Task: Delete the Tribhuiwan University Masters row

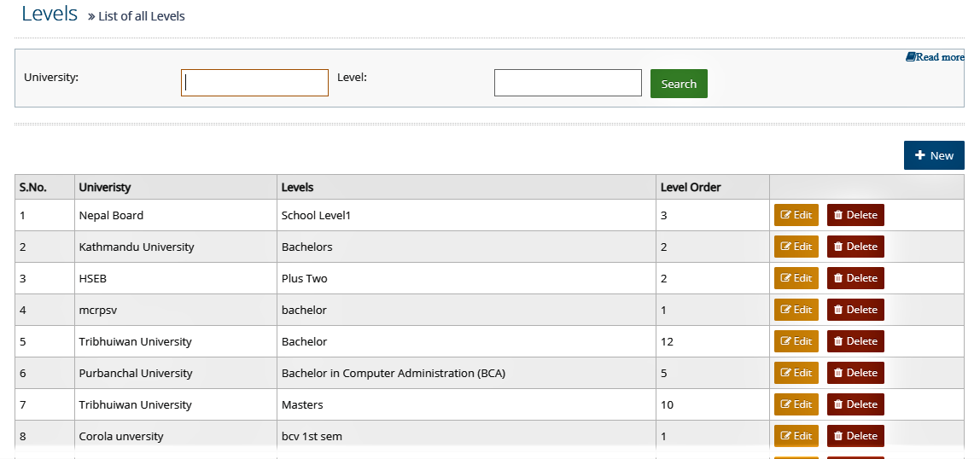Action: click(x=855, y=404)
